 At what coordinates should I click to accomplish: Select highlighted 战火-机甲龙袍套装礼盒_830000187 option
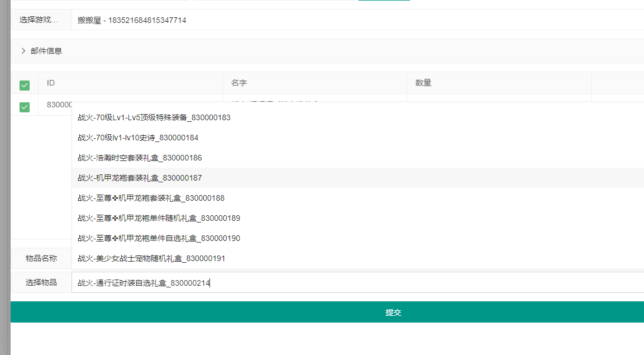pyautogui.click(x=140, y=178)
